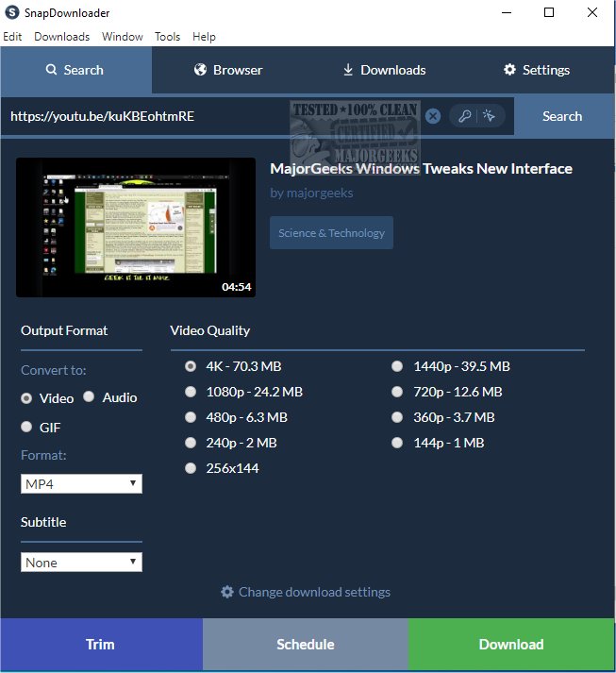The width and height of the screenshot is (616, 673).
Task: Click the by majorgeeks author text
Action: pyautogui.click(x=311, y=193)
